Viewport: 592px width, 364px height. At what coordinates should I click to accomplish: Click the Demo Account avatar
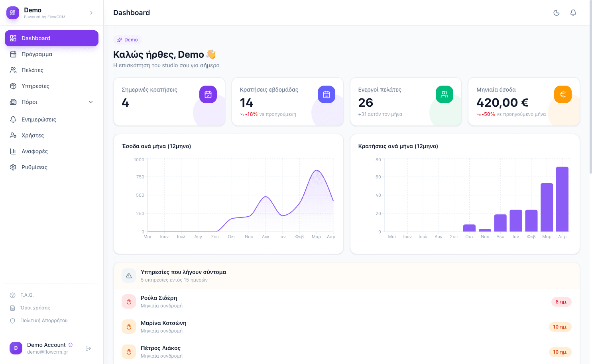(x=16, y=348)
